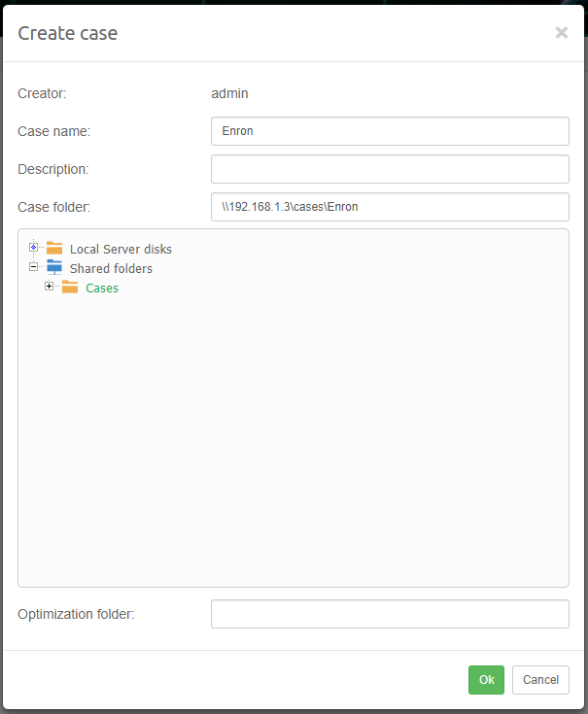
Task: Click the 'Case folder:' label text
Action: tap(54, 207)
